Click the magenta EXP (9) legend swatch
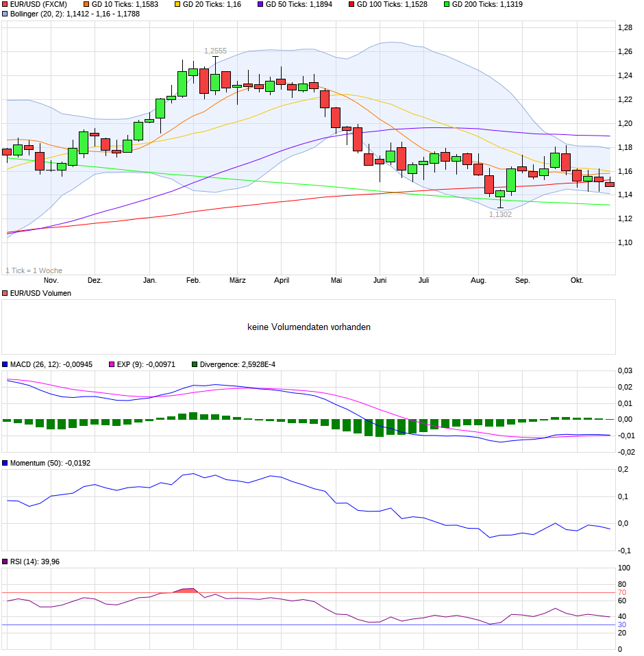 tap(112, 365)
